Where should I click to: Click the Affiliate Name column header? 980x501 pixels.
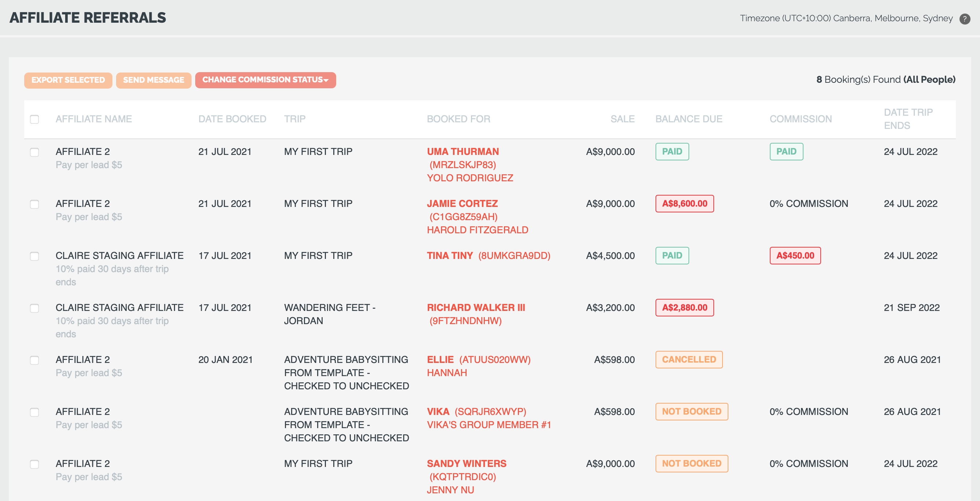94,119
